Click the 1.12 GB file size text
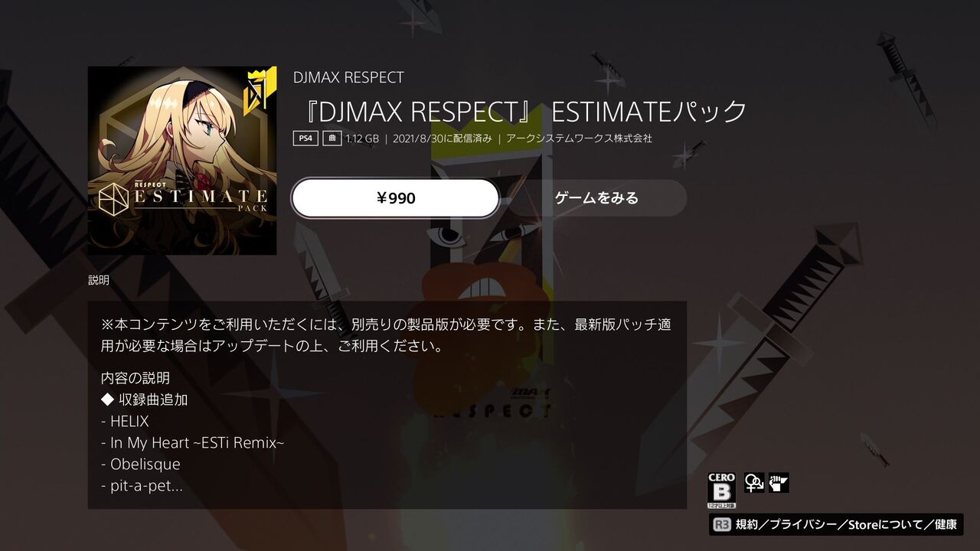 point(362,139)
